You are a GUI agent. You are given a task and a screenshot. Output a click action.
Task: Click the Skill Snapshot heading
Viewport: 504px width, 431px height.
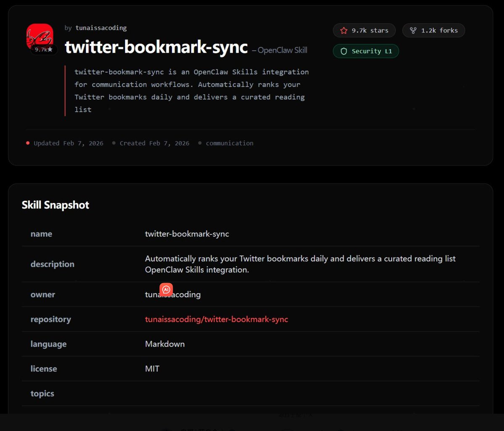point(55,205)
